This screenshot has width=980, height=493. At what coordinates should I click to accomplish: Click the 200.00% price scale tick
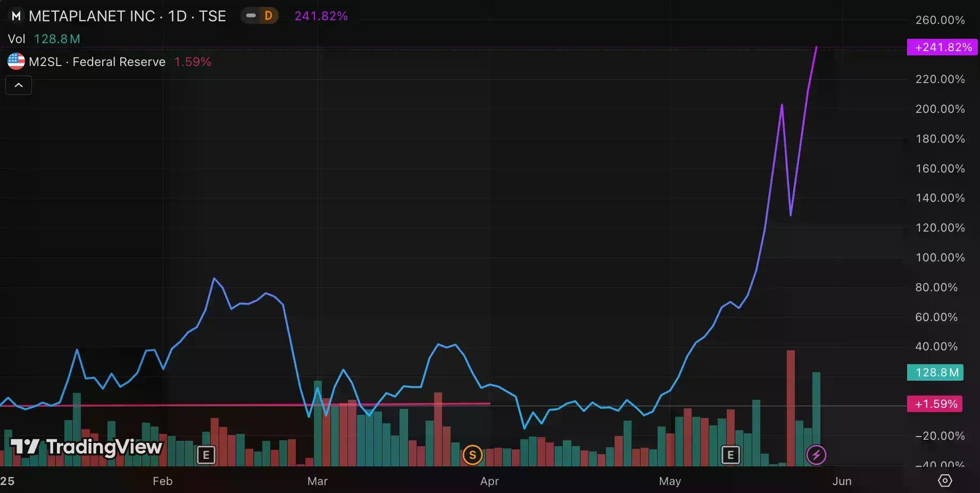pos(940,109)
